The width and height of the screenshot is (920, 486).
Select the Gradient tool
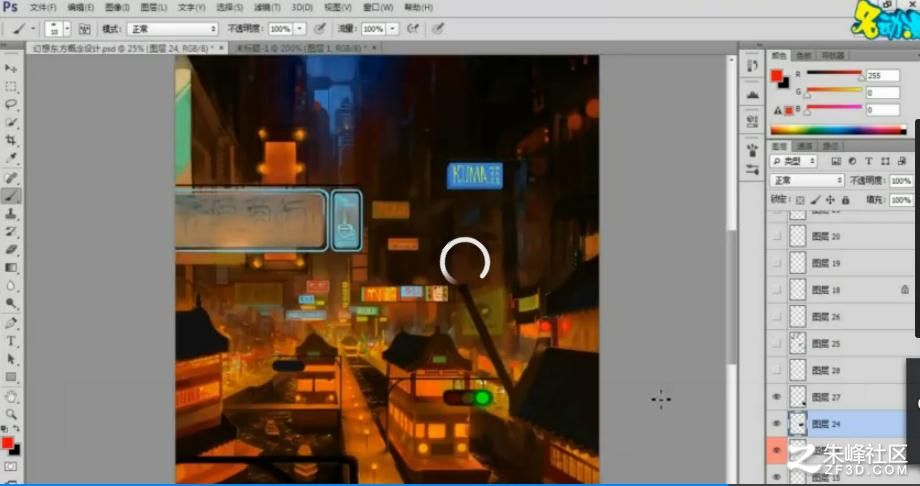point(11,268)
